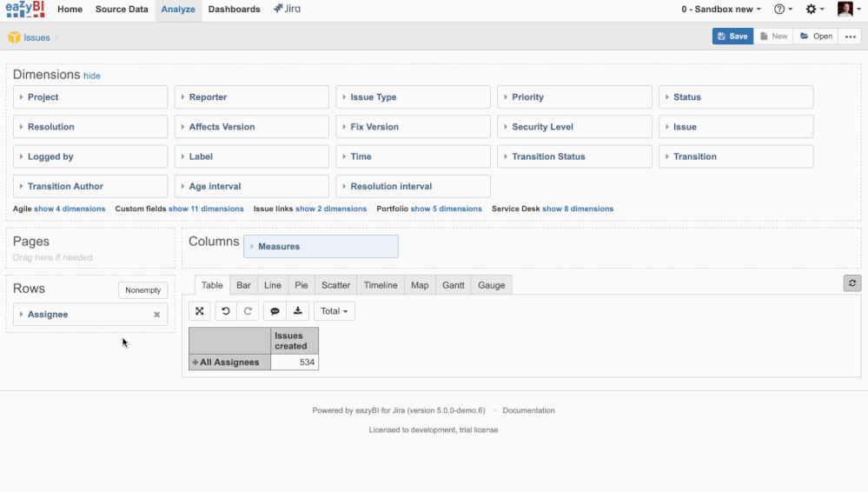
Task: Open the three-dots more options menu
Action: point(851,37)
